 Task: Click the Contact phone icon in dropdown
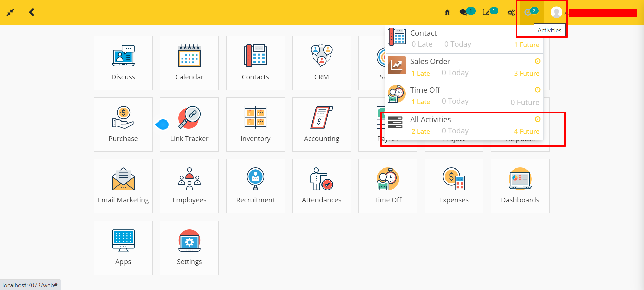(397, 36)
